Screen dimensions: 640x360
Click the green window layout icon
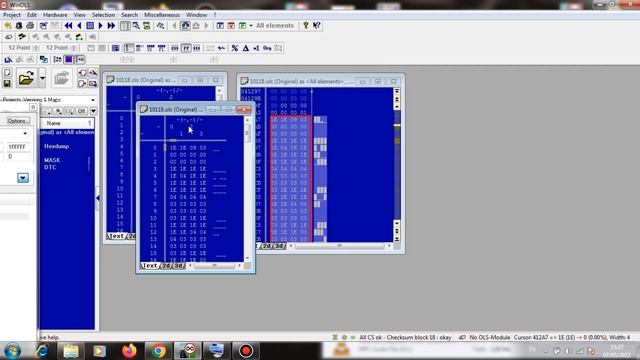pos(242,25)
